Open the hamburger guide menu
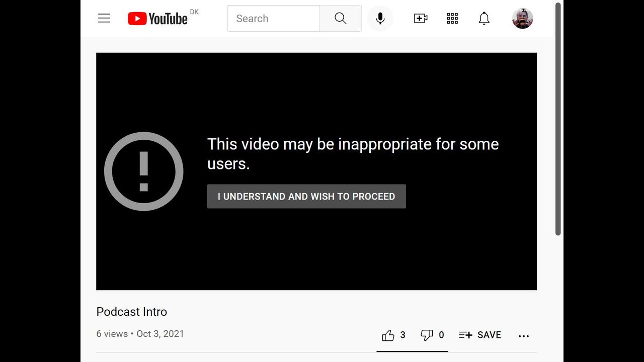This screenshot has width=644, height=362. (x=104, y=19)
